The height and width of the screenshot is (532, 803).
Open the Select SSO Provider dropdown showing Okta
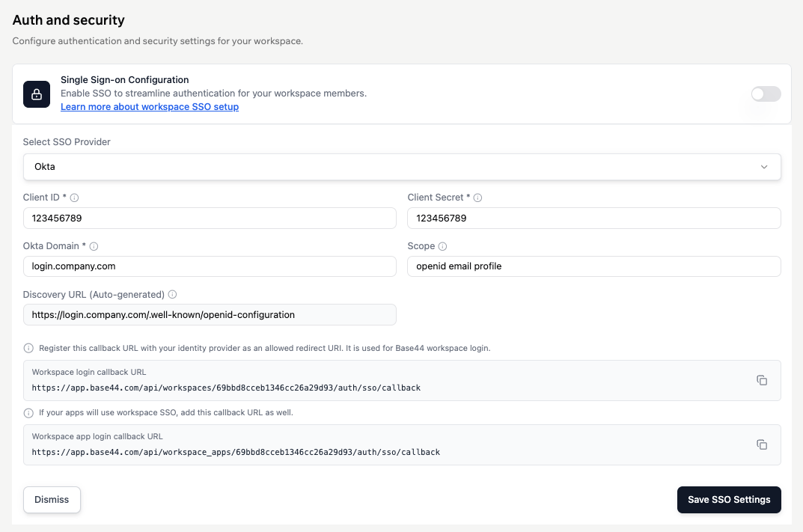click(402, 167)
